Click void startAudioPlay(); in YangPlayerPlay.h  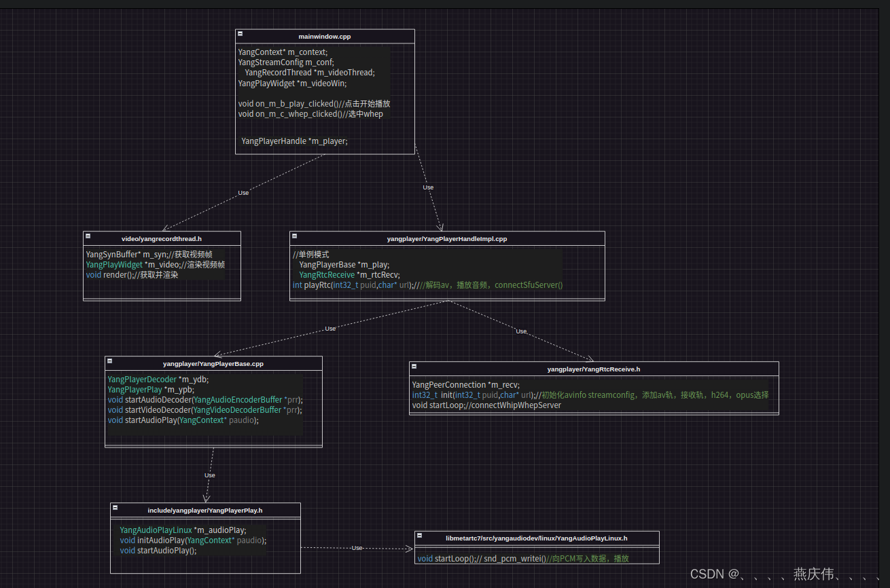(x=158, y=551)
